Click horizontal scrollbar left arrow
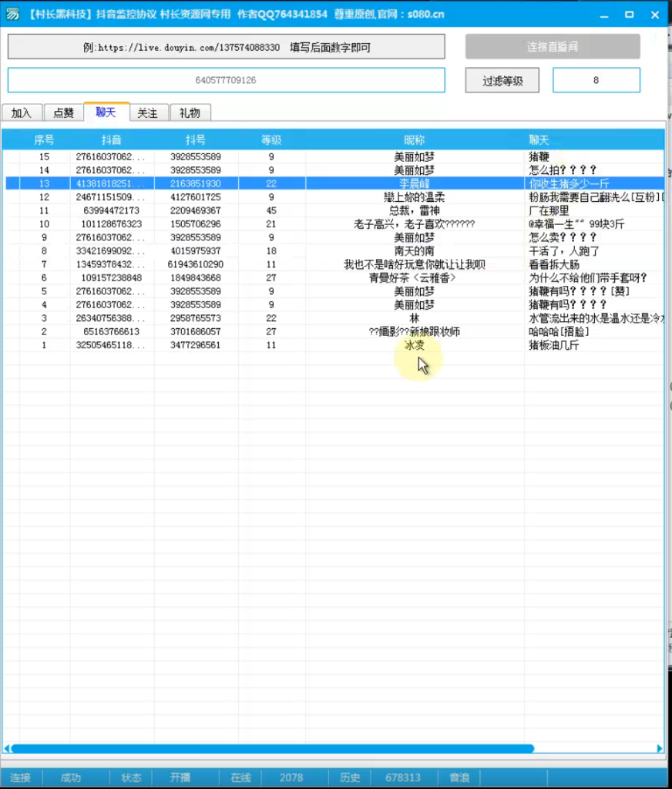The width and height of the screenshot is (672, 789). click(x=6, y=748)
